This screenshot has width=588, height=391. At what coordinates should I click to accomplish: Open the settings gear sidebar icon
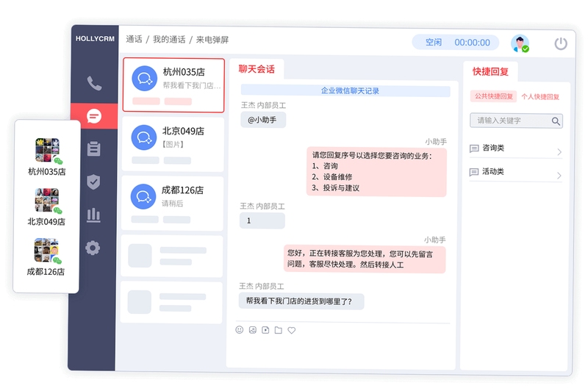[93, 248]
